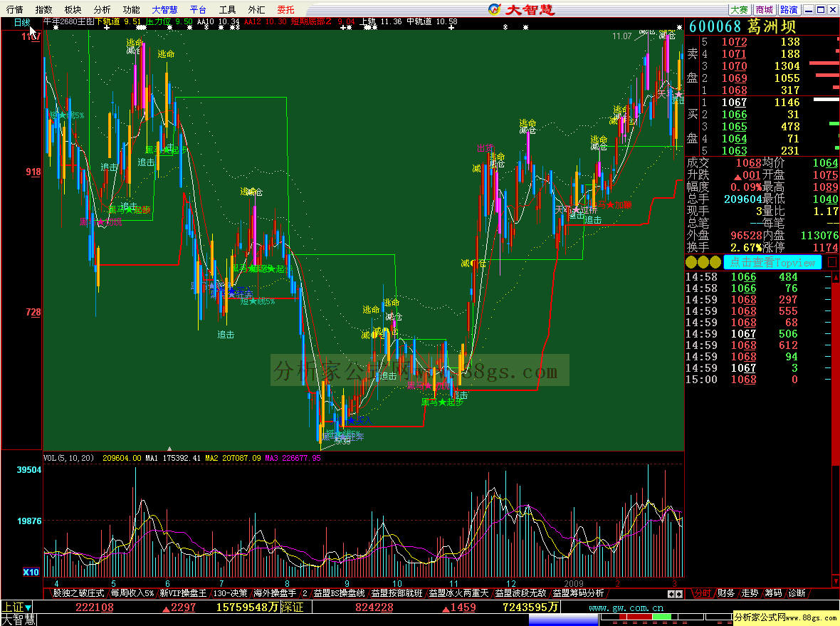Click the 大智慧 logo icon in title bar
840x626 pixels.
click(x=495, y=9)
